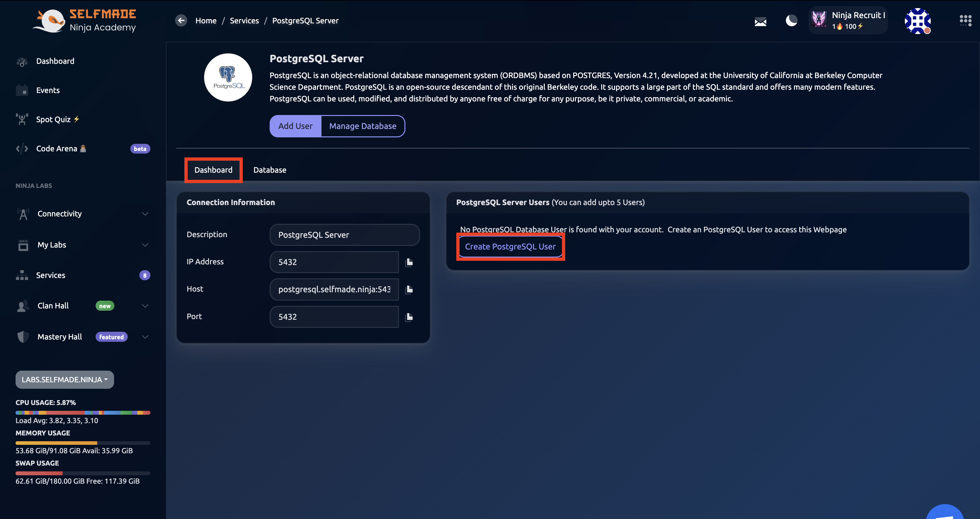The height and width of the screenshot is (519, 980).
Task: Copy the IP Address value
Action: tap(409, 262)
